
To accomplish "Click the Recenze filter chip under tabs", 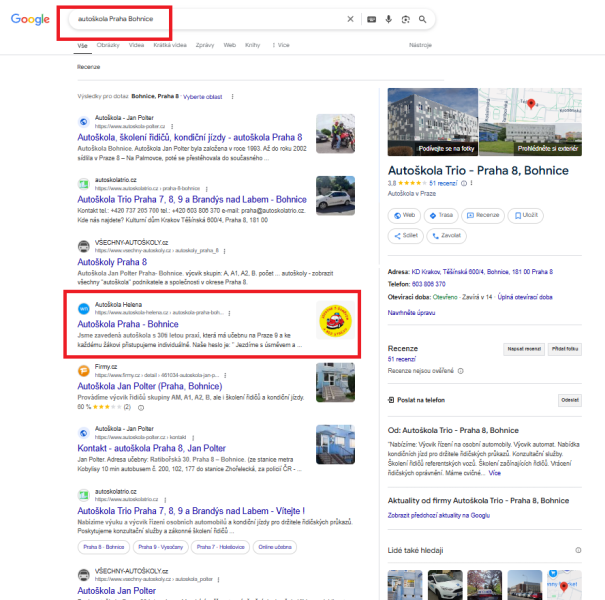I will coord(88,67).
